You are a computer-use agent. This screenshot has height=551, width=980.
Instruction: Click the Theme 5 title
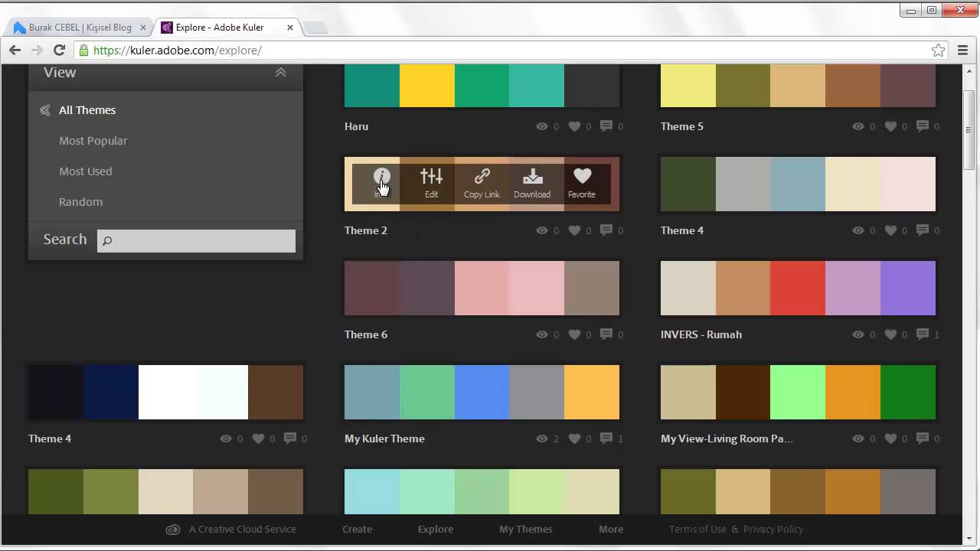[x=682, y=126]
